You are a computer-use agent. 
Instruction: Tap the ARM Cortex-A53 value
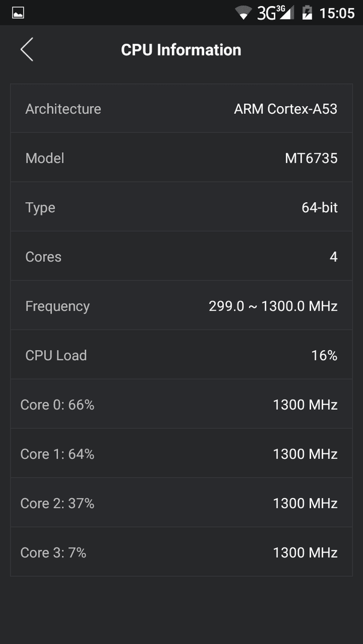point(286,109)
